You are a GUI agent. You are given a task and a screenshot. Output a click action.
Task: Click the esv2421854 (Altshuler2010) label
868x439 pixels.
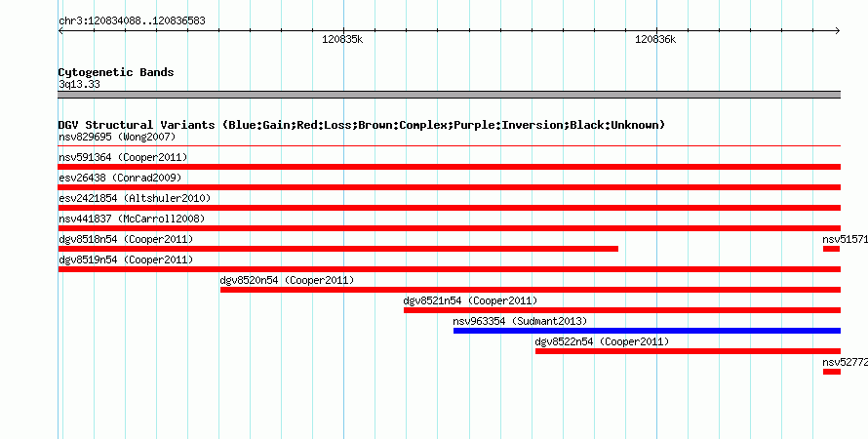click(135, 198)
